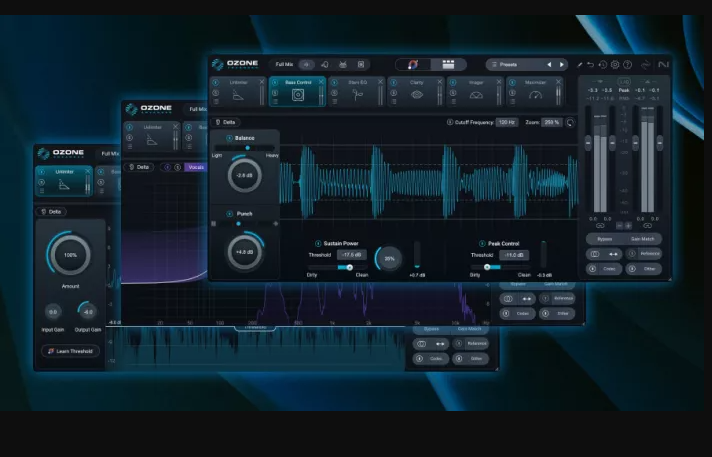Click Learn Threshold in the back Unlimiter window

tap(70, 351)
